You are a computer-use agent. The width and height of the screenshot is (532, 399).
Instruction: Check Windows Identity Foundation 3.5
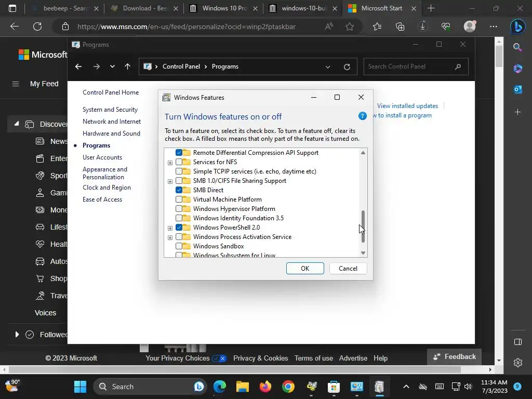179,218
